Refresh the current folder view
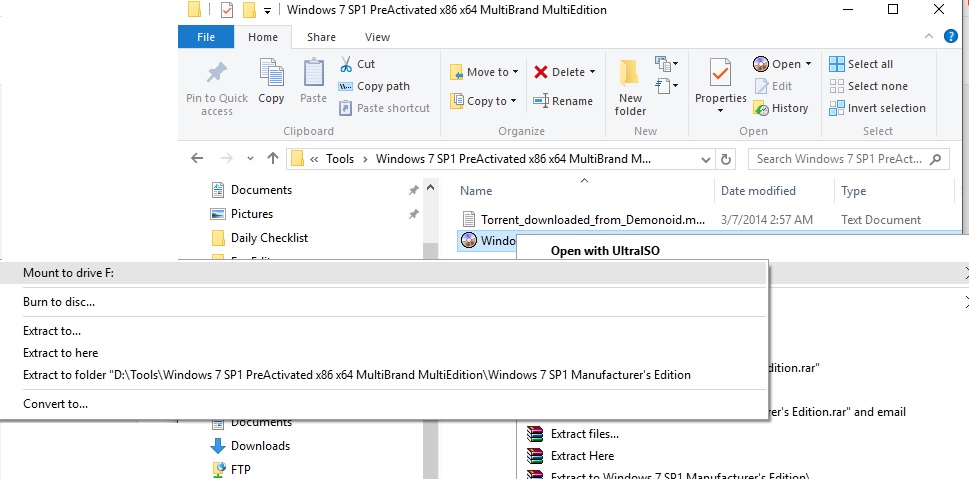Image resolution: width=969 pixels, height=479 pixels. 726,159
